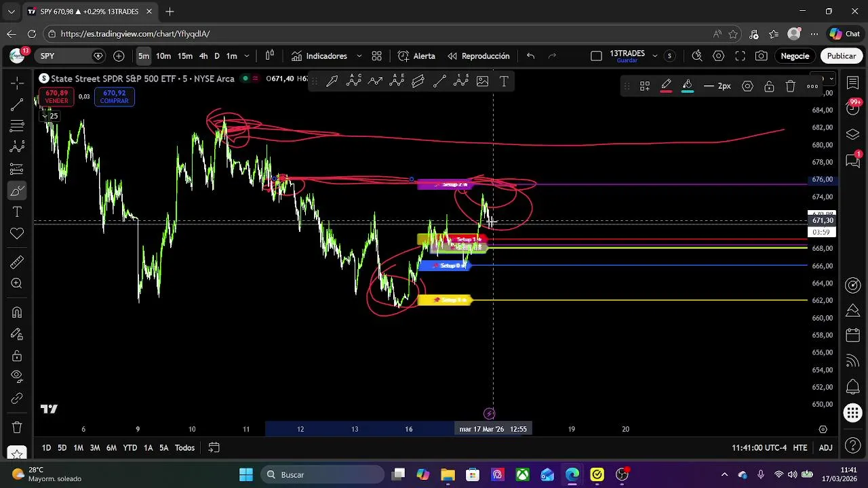
Task: Open the layout selection square icon
Action: 596,56
